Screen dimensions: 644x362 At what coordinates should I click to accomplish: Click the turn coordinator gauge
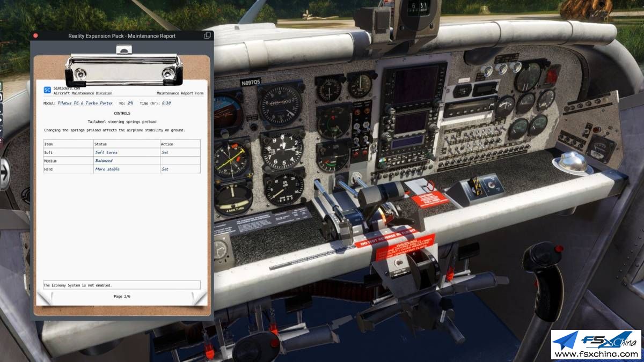[233, 199]
